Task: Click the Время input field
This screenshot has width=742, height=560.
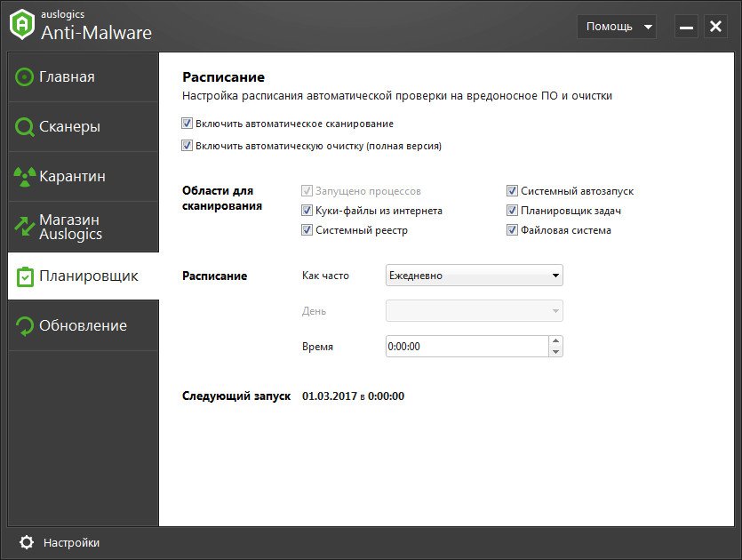Action: [x=467, y=346]
